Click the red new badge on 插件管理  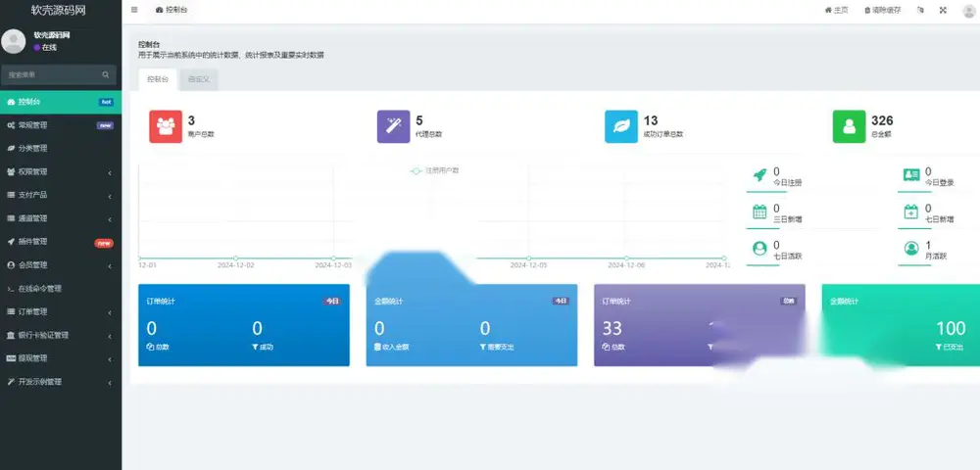coord(104,243)
